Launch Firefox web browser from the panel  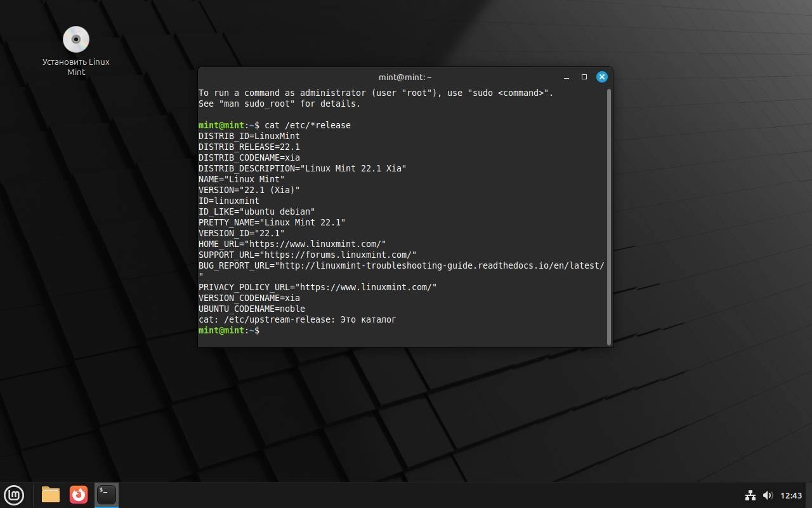(x=79, y=495)
